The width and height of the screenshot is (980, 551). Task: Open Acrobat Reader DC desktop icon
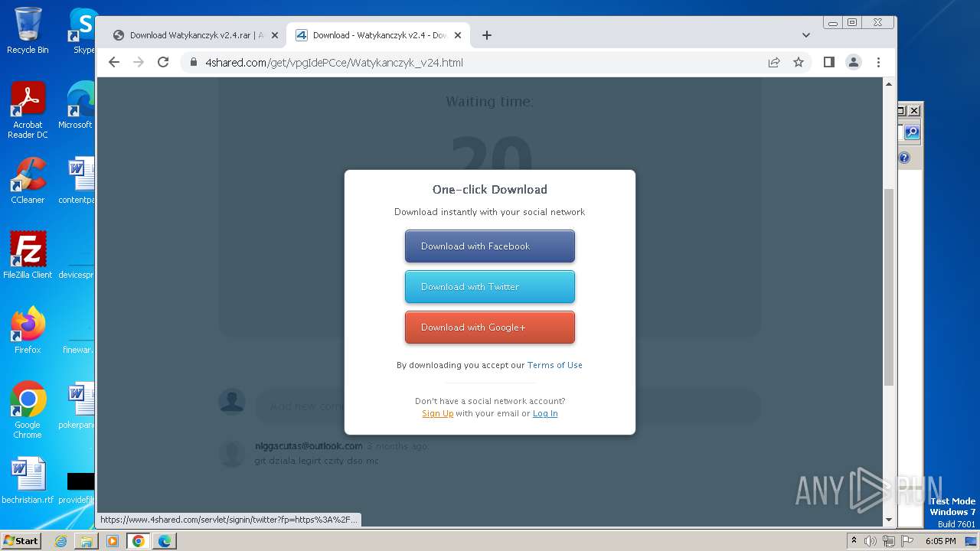pos(28,110)
